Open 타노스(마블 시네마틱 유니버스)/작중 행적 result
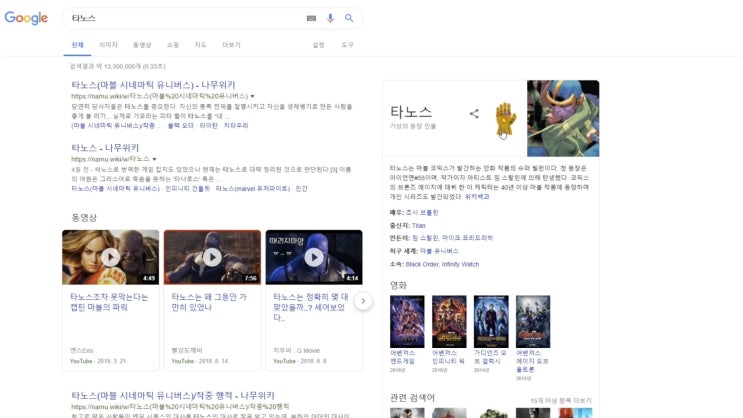Screen dimensions: 743x418 click(173, 395)
